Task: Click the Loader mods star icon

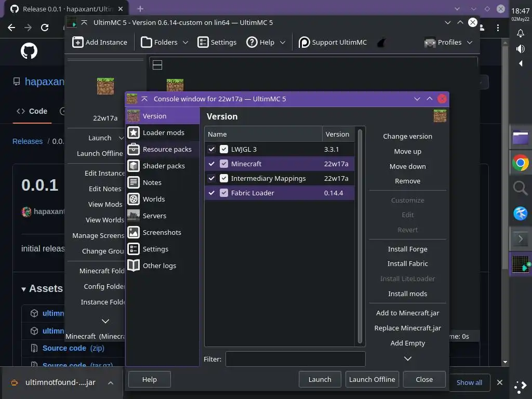Action: tap(134, 132)
